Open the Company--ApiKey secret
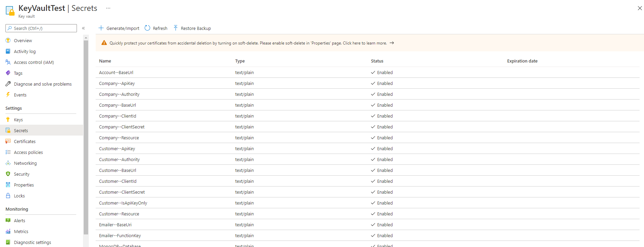Image resolution: width=644 pixels, height=247 pixels. point(117,83)
